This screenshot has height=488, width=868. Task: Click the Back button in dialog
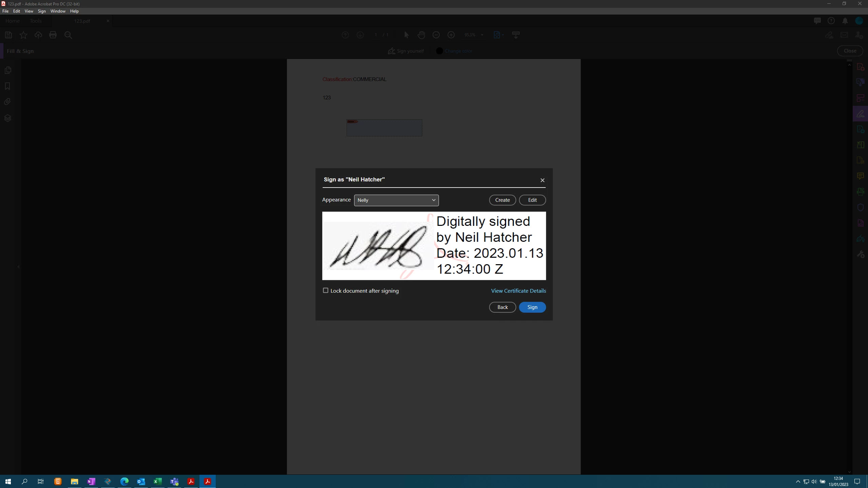[x=502, y=307]
